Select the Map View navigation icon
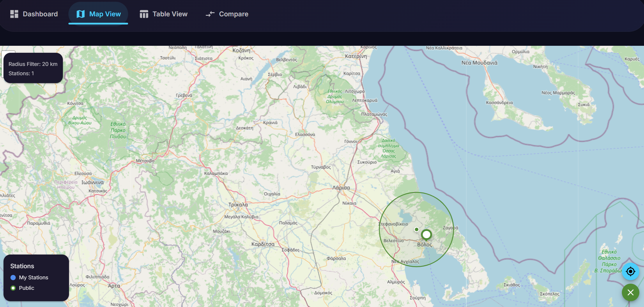The width and height of the screenshot is (644, 307). click(81, 14)
